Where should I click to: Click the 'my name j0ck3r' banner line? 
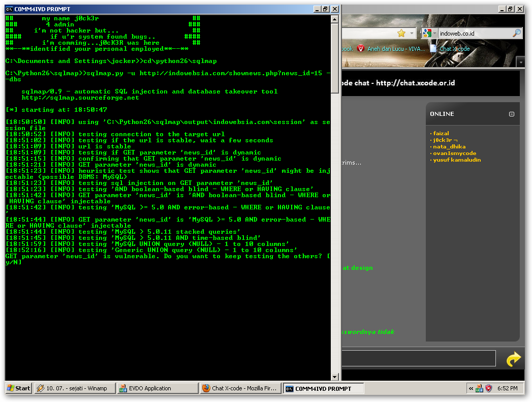click(70, 18)
